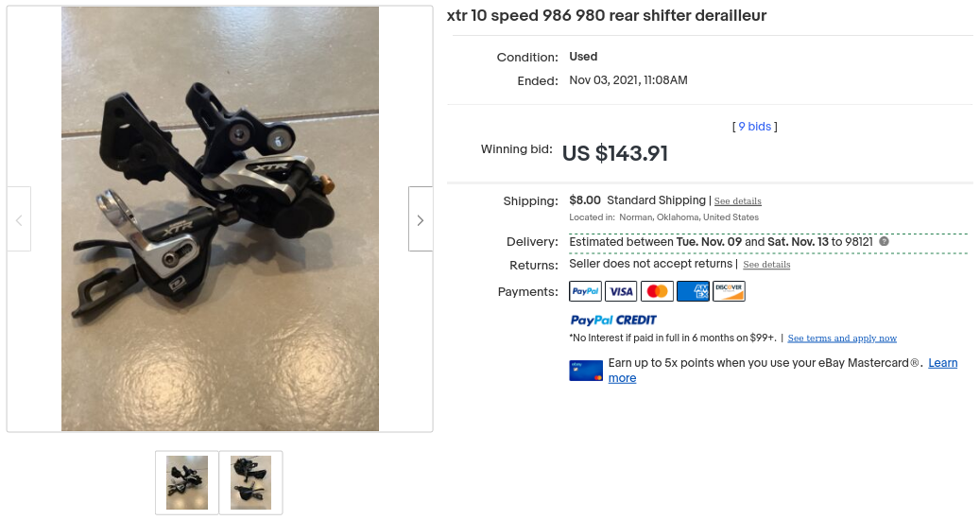Screen dimensions: 980x520
Task: Click the PayPal payment icon
Action: click(x=585, y=291)
